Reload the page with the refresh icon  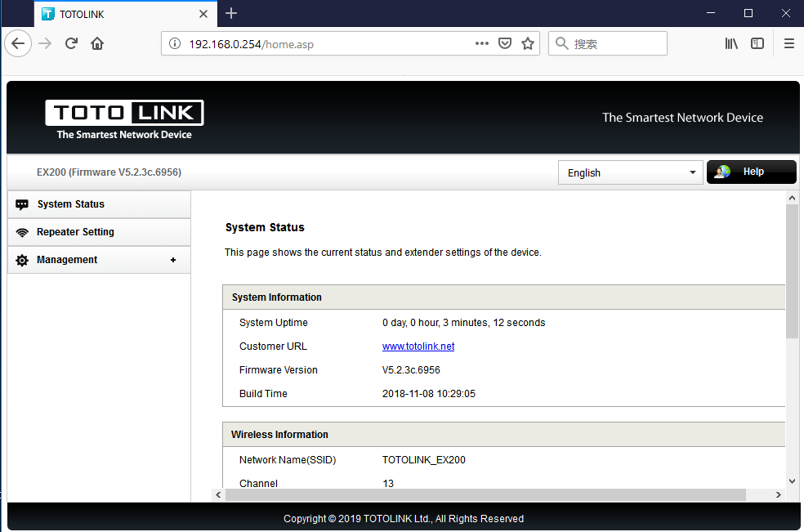(71, 43)
